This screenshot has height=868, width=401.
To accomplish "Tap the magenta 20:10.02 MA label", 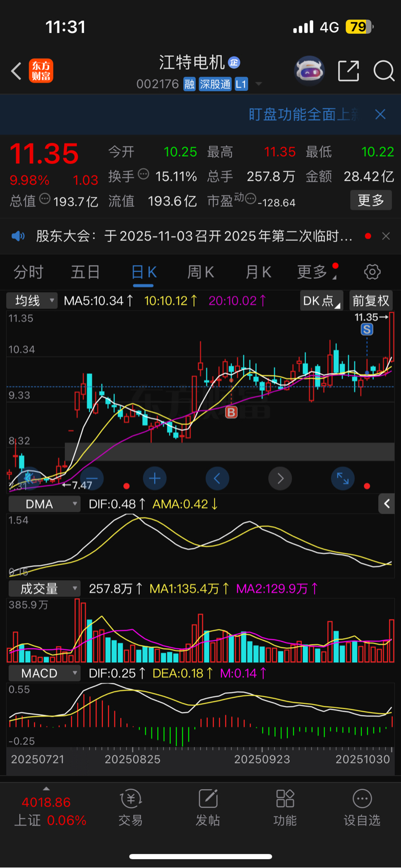I will (238, 301).
